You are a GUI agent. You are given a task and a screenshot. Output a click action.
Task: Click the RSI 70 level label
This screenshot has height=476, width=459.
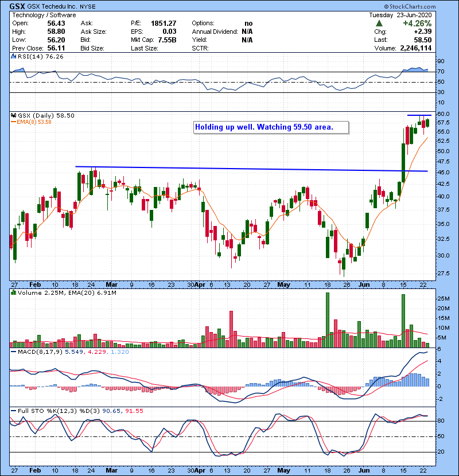click(x=441, y=72)
